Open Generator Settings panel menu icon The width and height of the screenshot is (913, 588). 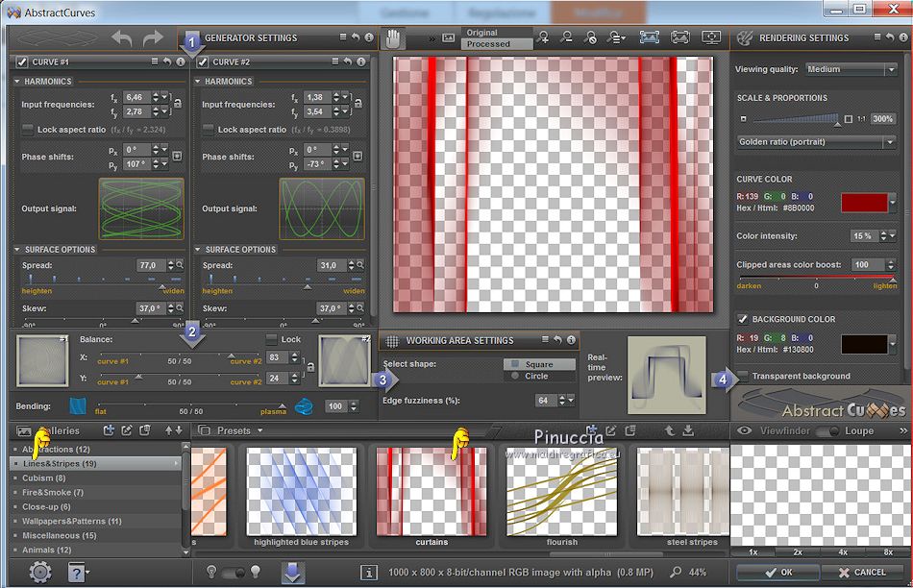click(343, 37)
